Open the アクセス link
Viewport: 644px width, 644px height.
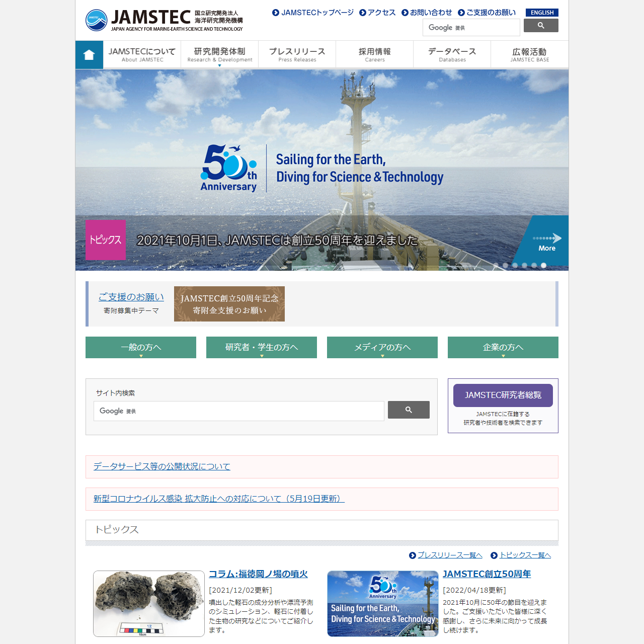pyautogui.click(x=382, y=13)
